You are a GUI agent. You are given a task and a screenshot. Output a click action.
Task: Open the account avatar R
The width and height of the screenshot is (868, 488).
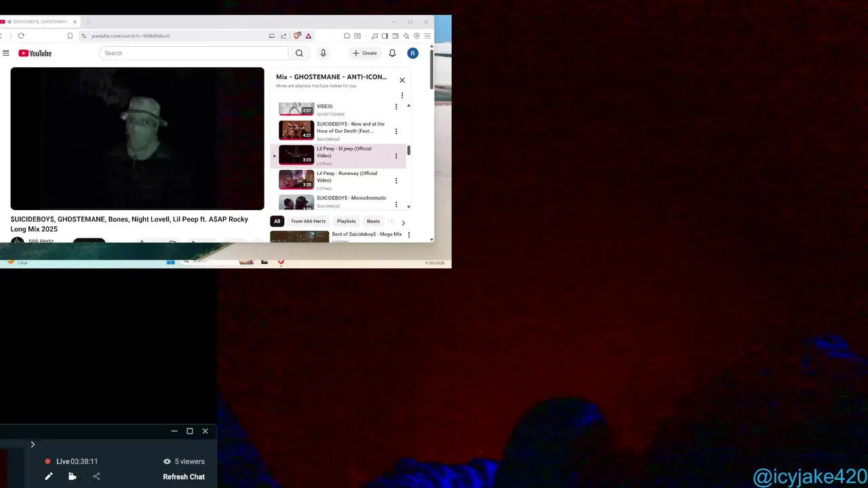(412, 53)
